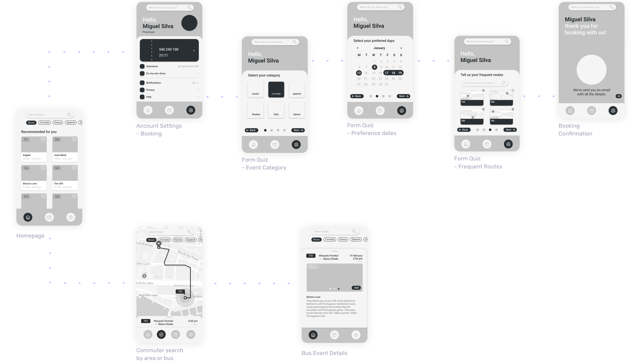
Task: Click the Profile/Account icon on Homepage
Action: pos(70,217)
